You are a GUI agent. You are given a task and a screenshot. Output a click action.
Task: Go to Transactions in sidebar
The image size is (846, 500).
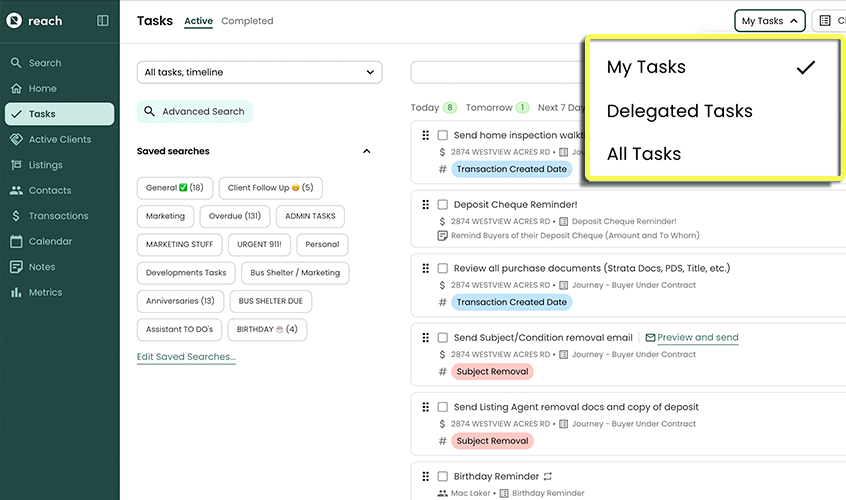[x=58, y=216]
